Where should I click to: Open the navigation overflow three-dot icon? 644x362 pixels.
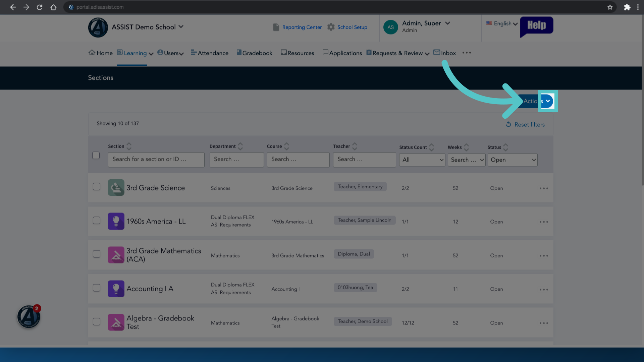point(467,53)
